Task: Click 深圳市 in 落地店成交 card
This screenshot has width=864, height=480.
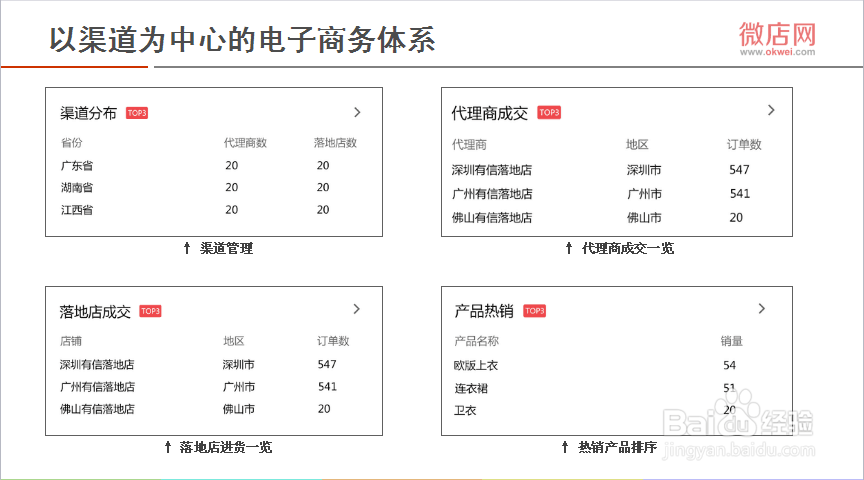Action: (239, 365)
